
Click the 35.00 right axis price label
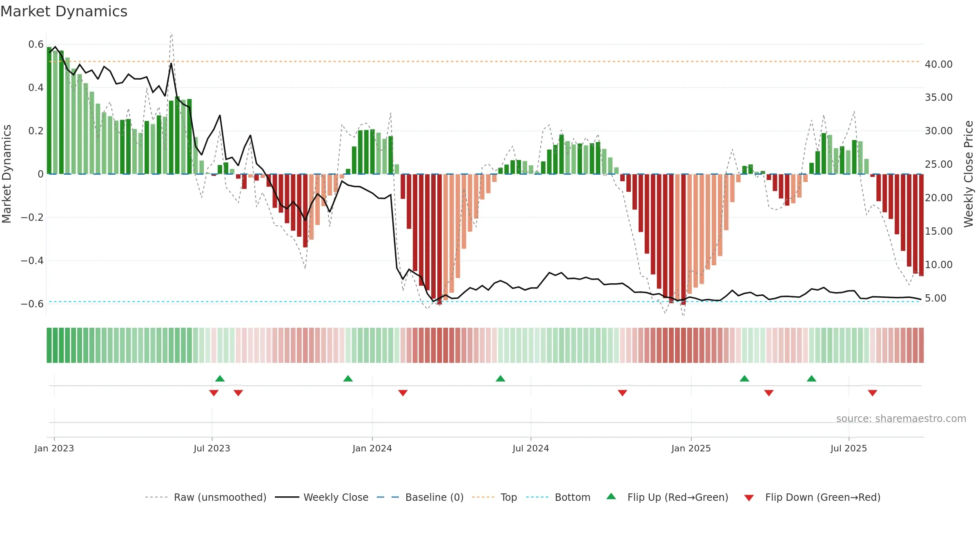tap(939, 97)
